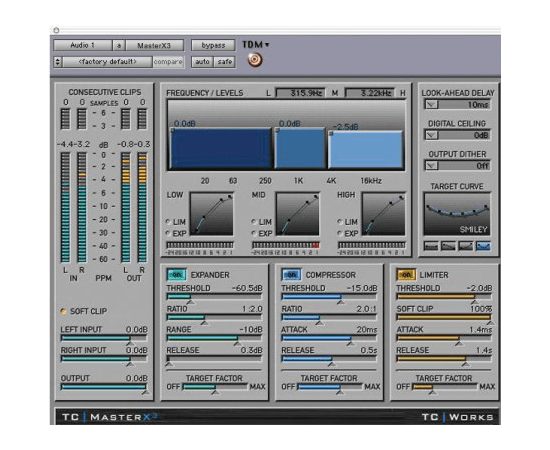Open the Audio 1 track selector
The width and height of the screenshot is (550, 450).
(x=83, y=45)
